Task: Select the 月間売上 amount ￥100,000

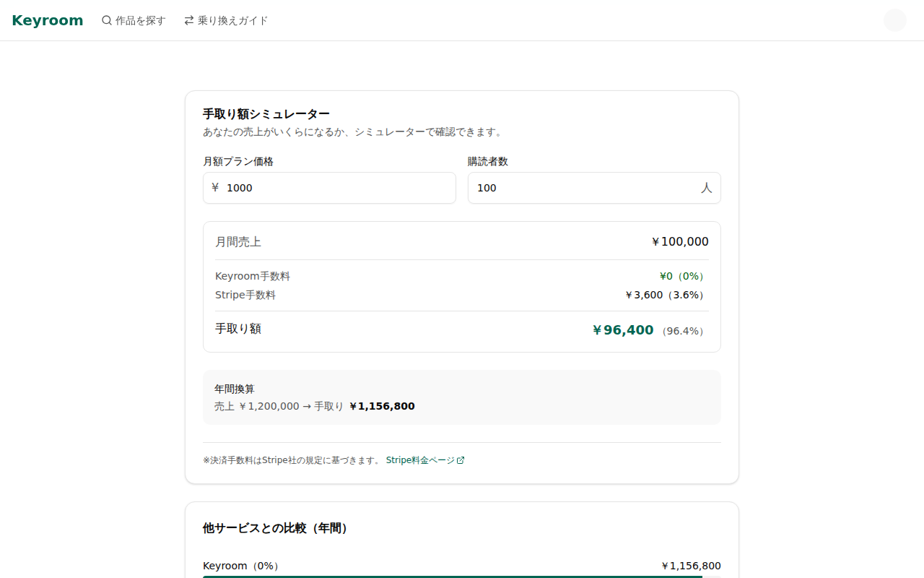Action: 680,242
